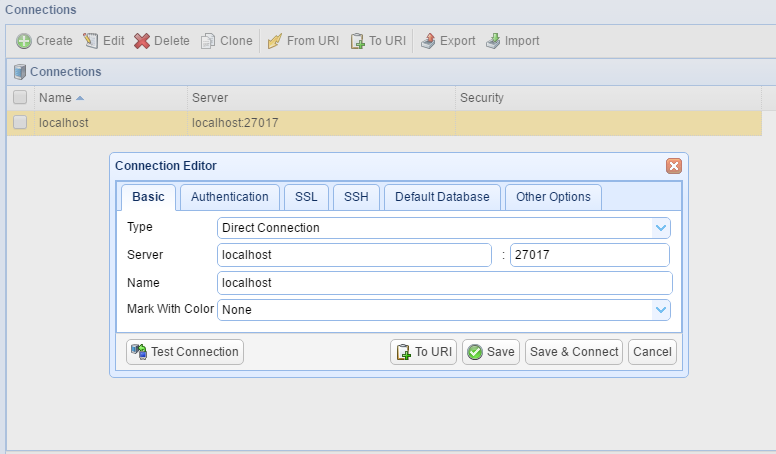Sort connections by the Name column
The width and height of the screenshot is (776, 454).
click(111, 98)
